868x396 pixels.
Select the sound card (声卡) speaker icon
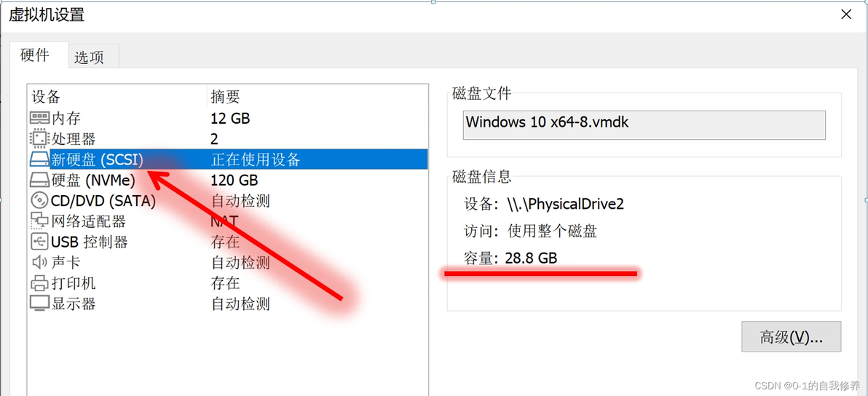pyautogui.click(x=39, y=262)
